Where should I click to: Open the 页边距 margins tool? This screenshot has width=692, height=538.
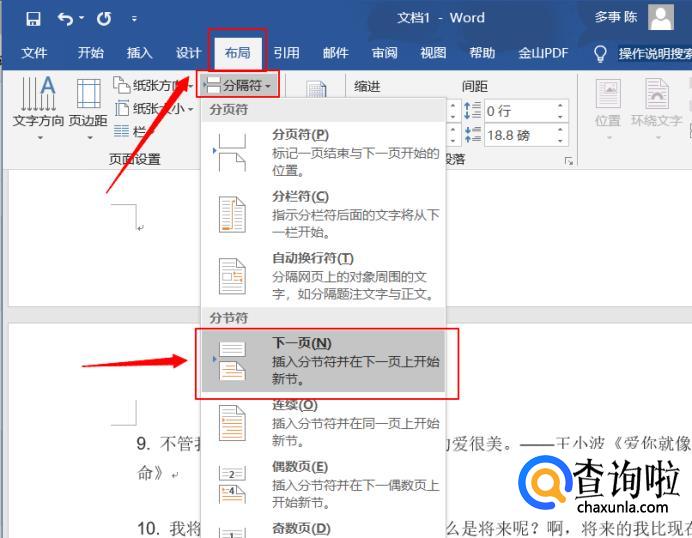[x=88, y=108]
